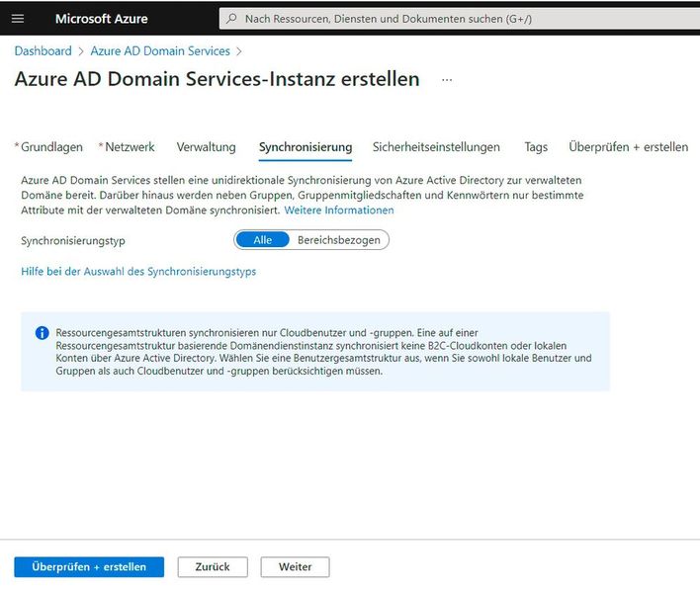
Task: Click the blue info icon in the notice
Action: pyautogui.click(x=42, y=333)
